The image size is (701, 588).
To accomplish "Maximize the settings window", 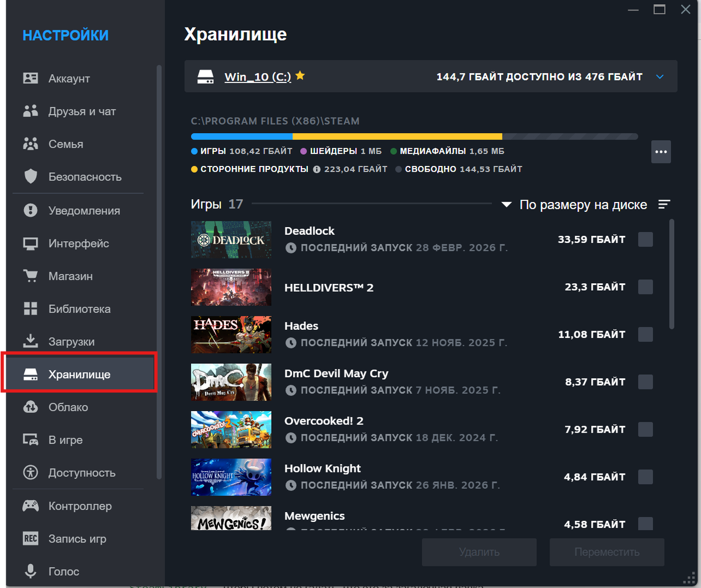I will 660,9.
